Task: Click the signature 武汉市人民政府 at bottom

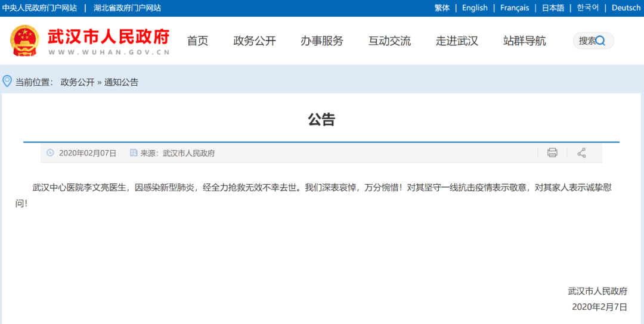Action: pos(597,291)
